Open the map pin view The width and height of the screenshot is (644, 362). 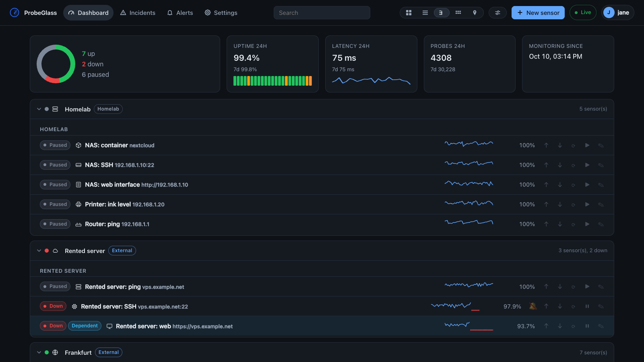[x=475, y=13]
